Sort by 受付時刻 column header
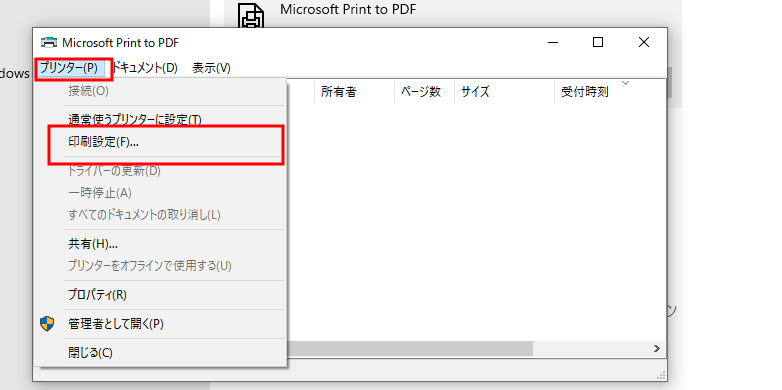The width and height of the screenshot is (782, 390). [x=609, y=92]
